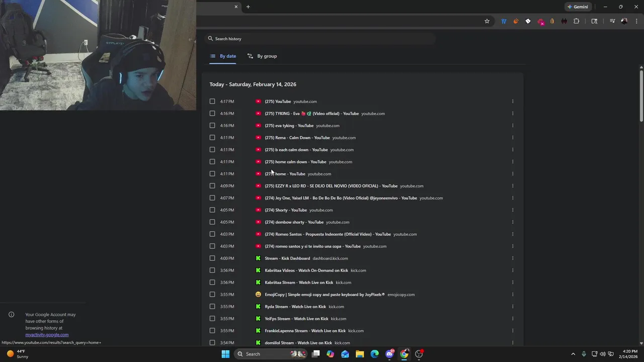
Task: Open FrankieLapenna Stream - Watch Live on Kick
Action: [x=305, y=331]
